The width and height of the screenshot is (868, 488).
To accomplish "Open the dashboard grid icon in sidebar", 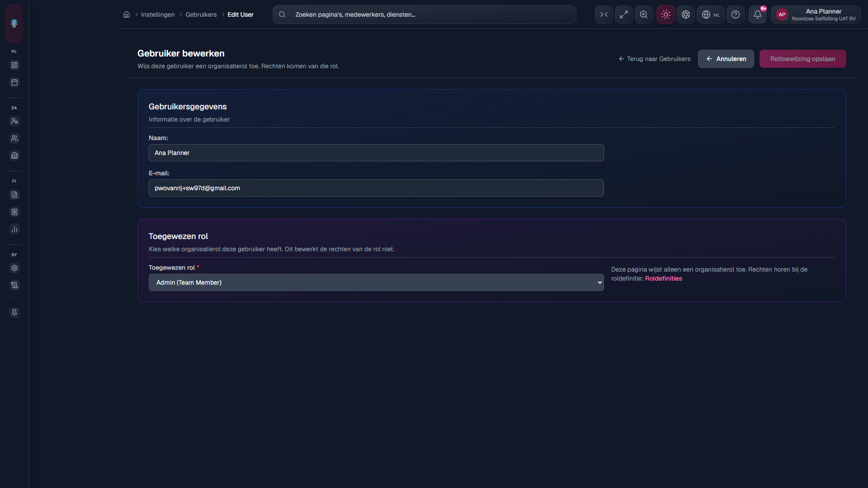I will pyautogui.click(x=14, y=65).
